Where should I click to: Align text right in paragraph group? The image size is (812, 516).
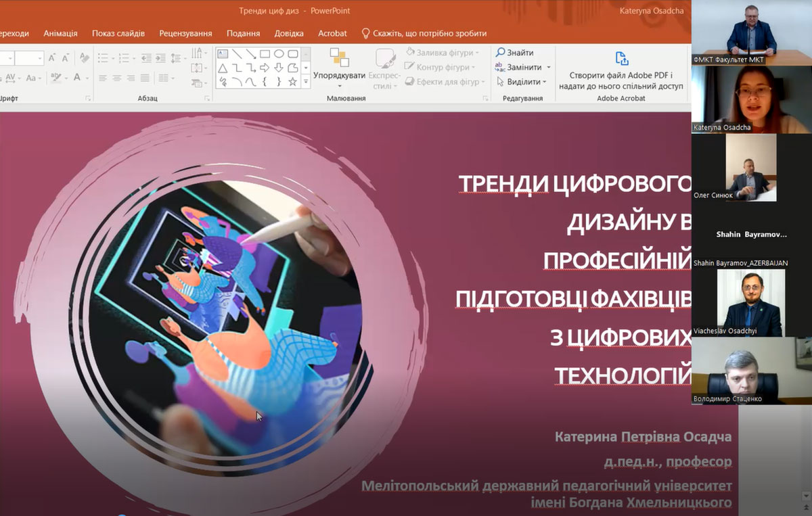131,78
